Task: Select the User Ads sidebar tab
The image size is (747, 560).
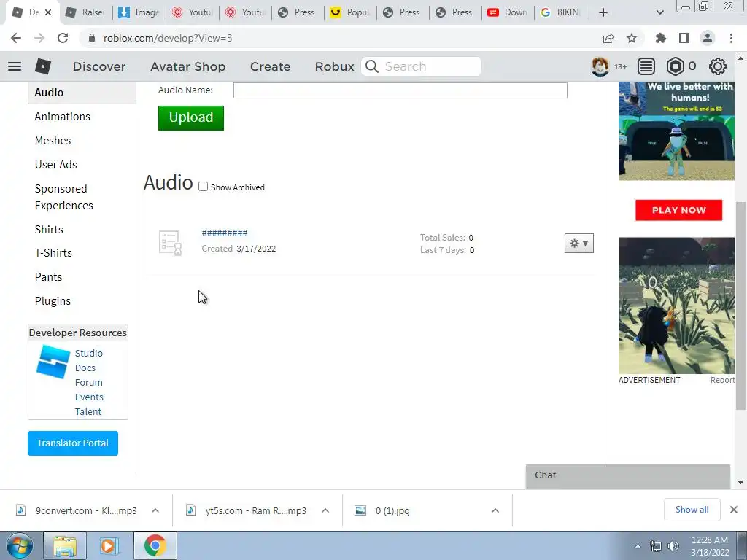Action: (x=55, y=165)
